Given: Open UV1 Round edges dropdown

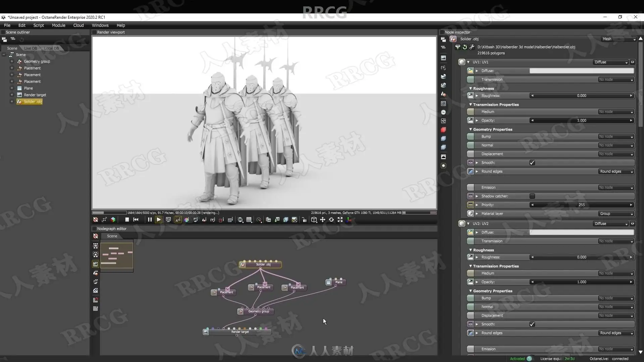Looking at the screenshot, I should (x=616, y=172).
